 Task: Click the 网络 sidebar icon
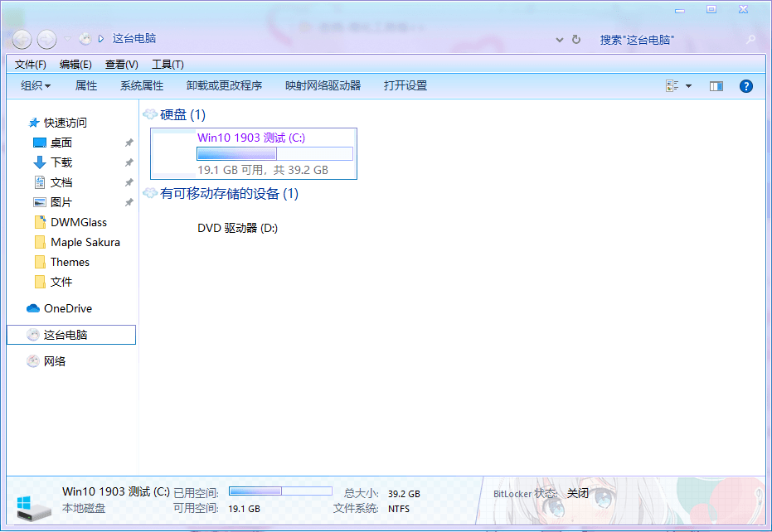point(33,361)
